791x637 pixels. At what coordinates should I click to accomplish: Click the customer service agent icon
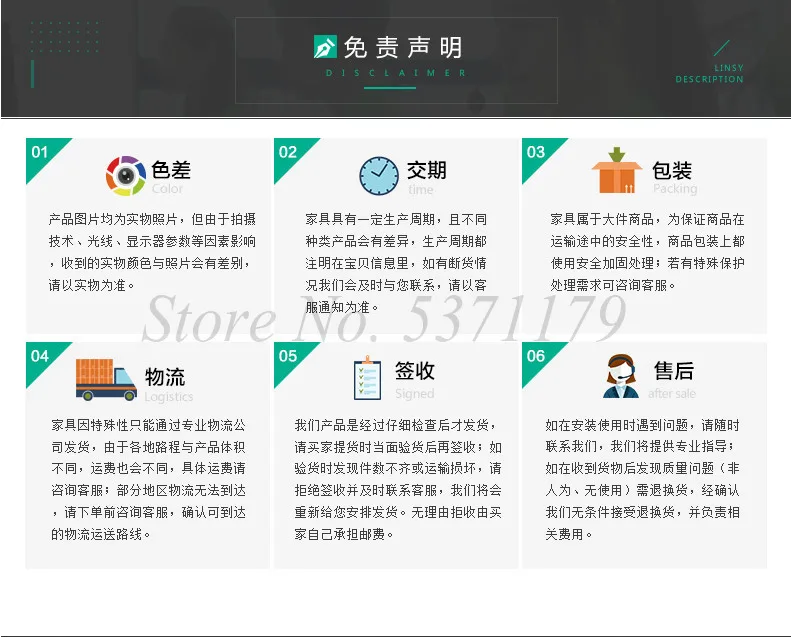pos(620,376)
